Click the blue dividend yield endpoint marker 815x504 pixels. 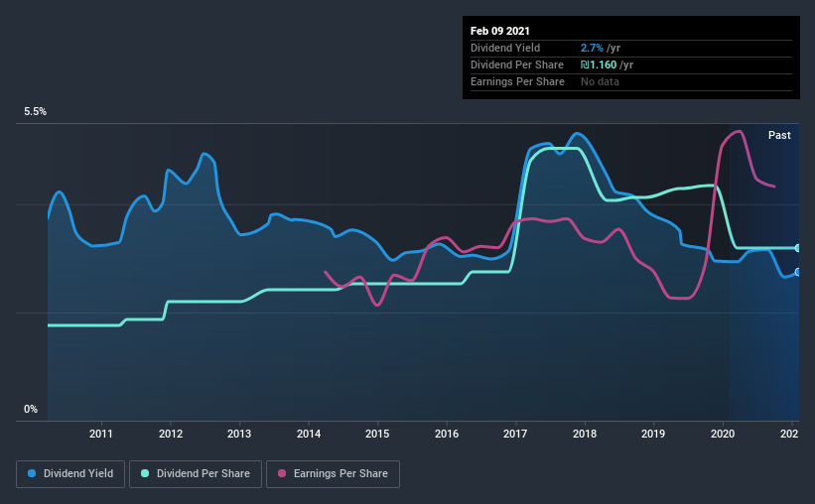pyautogui.click(x=798, y=272)
